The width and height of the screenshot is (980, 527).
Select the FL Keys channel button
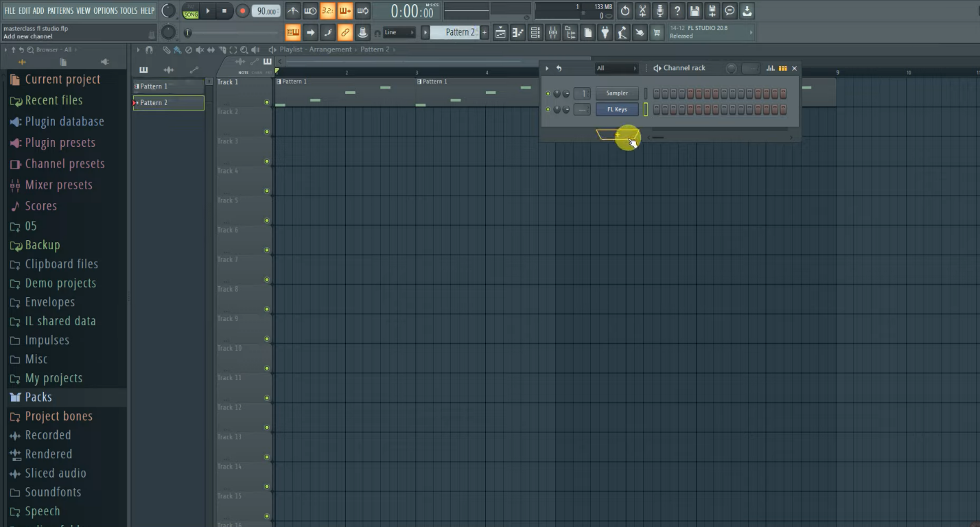(617, 109)
